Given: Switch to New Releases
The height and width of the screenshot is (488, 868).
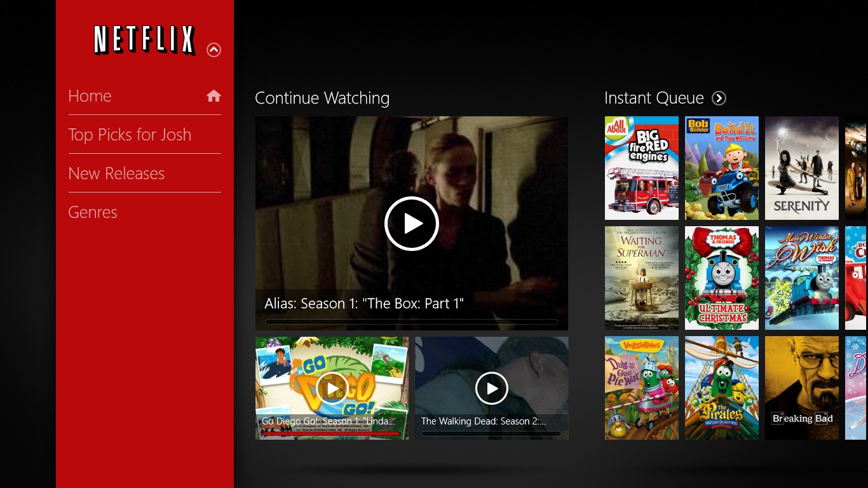Looking at the screenshot, I should point(116,173).
